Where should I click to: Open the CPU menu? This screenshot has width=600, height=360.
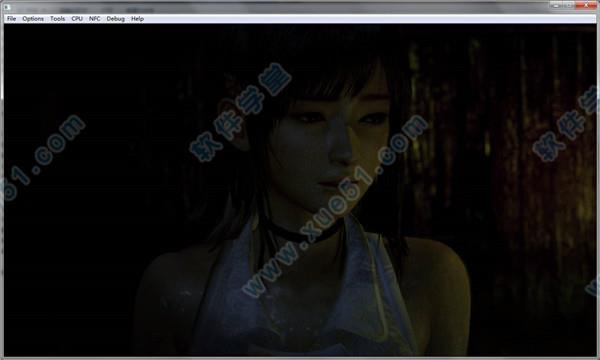coord(77,19)
